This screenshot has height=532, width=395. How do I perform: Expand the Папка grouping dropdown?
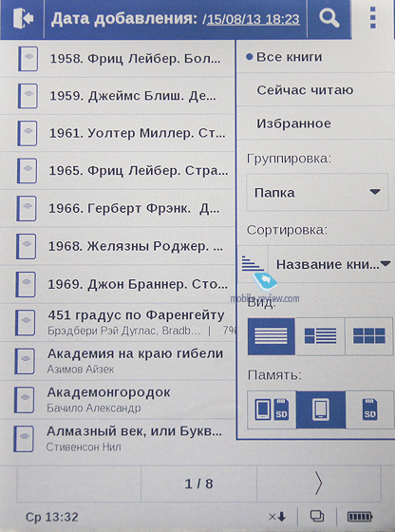317,192
